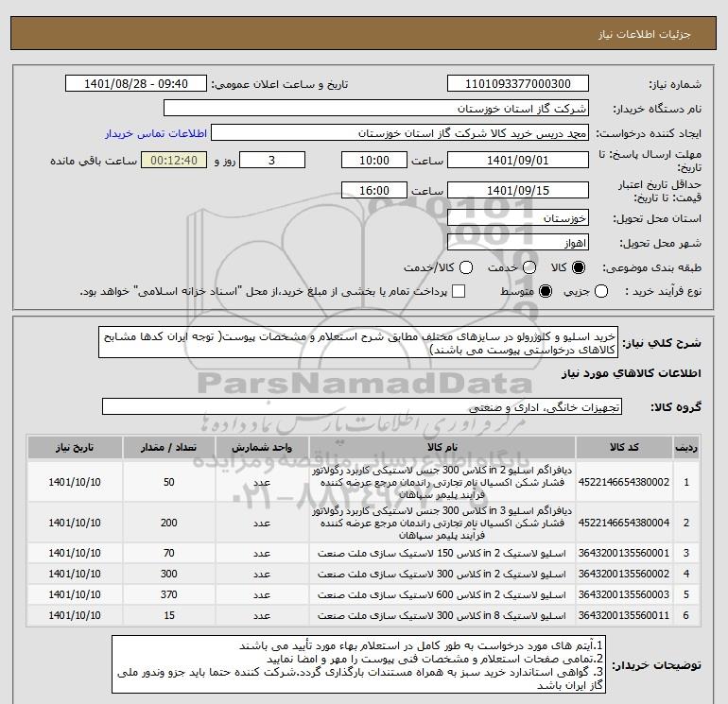Tick the Islamic treasury bonds payment checkbox
Image resolution: width=728 pixels, height=704 pixels.
[x=459, y=291]
